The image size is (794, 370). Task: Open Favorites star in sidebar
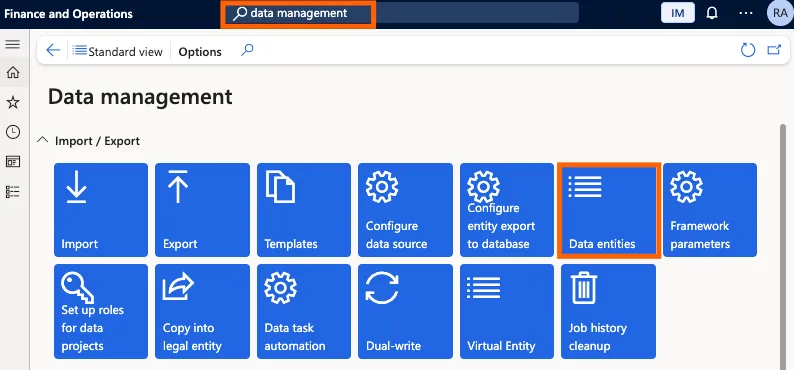click(13, 103)
